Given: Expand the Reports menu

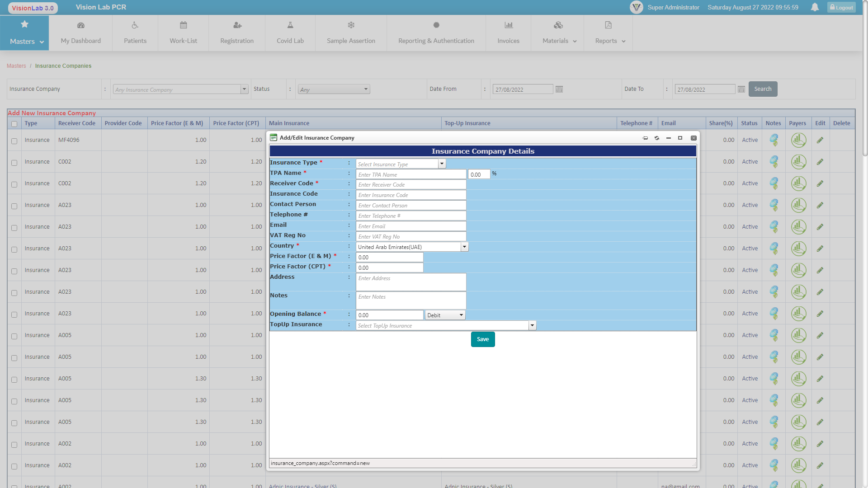Looking at the screenshot, I should pyautogui.click(x=609, y=40).
